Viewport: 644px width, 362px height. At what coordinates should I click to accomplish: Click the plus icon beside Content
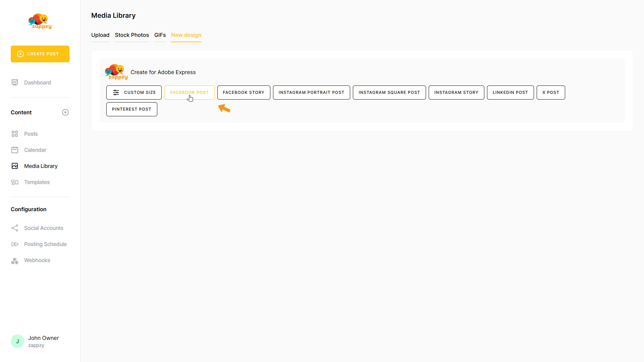click(x=65, y=112)
